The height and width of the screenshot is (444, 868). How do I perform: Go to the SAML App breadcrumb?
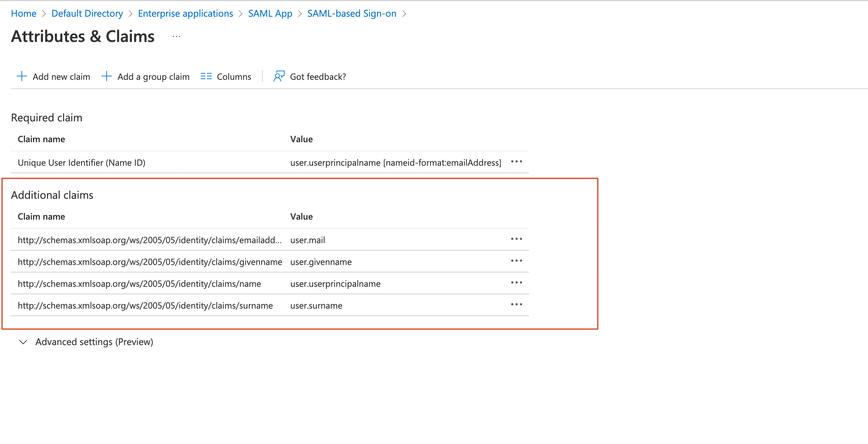270,14
